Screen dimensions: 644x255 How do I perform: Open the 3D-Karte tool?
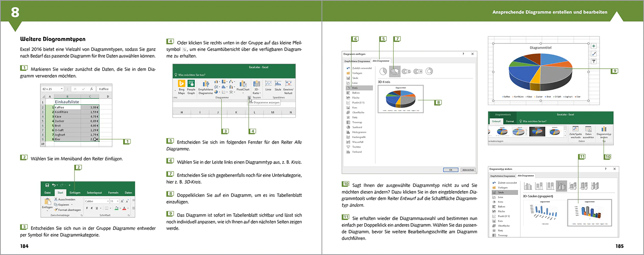[x=257, y=87]
